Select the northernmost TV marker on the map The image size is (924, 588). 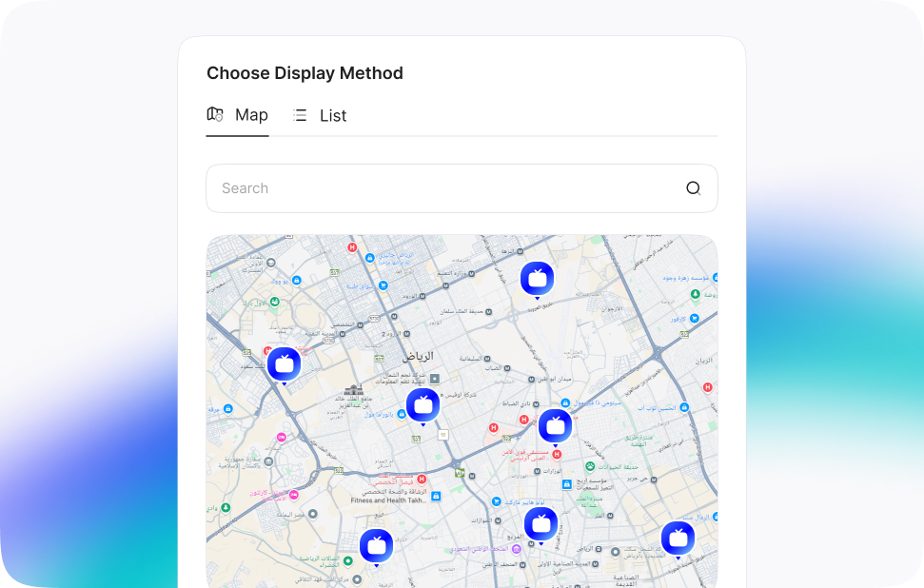click(537, 278)
